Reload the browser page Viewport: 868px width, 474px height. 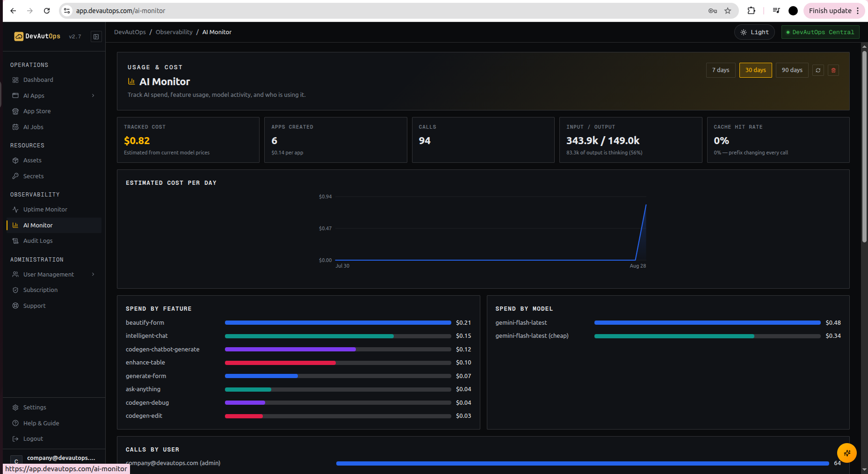[x=47, y=11]
